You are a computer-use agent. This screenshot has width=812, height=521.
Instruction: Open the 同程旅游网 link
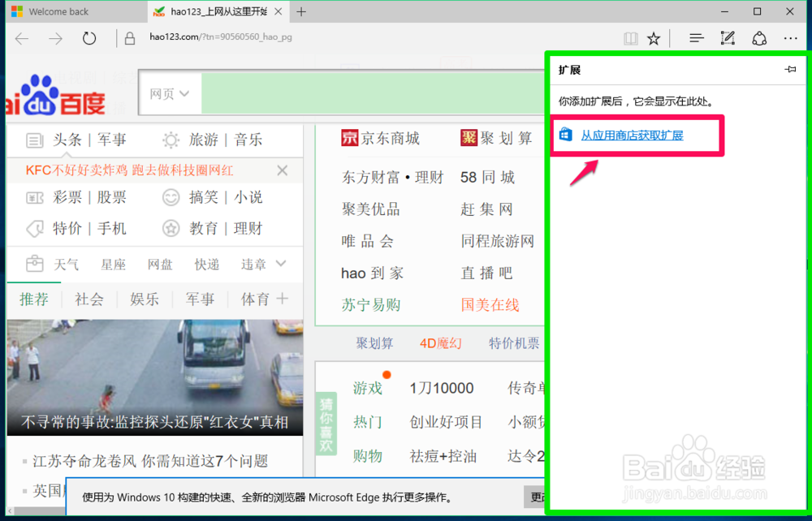497,241
